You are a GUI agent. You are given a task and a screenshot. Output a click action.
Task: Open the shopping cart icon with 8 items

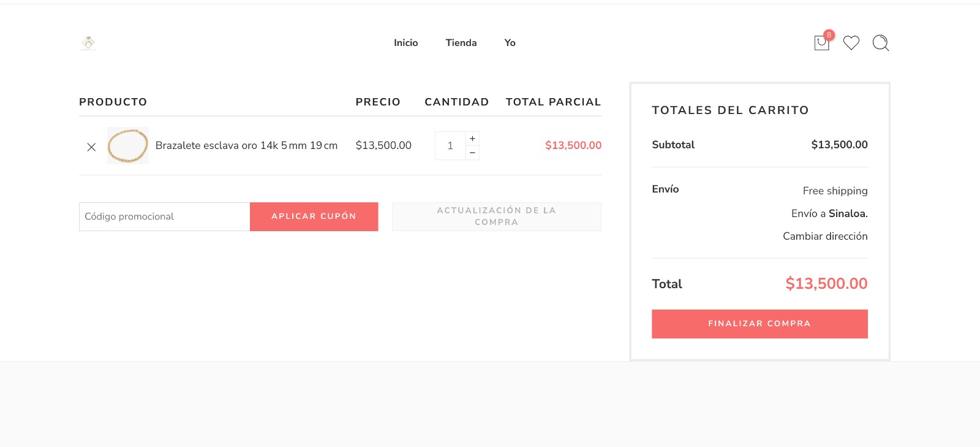[821, 43]
